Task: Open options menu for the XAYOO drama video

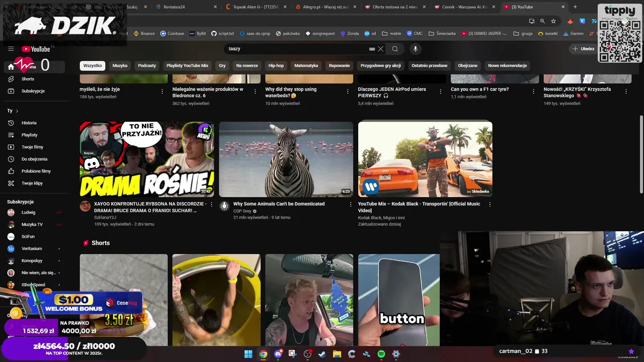Action: pos(211,205)
